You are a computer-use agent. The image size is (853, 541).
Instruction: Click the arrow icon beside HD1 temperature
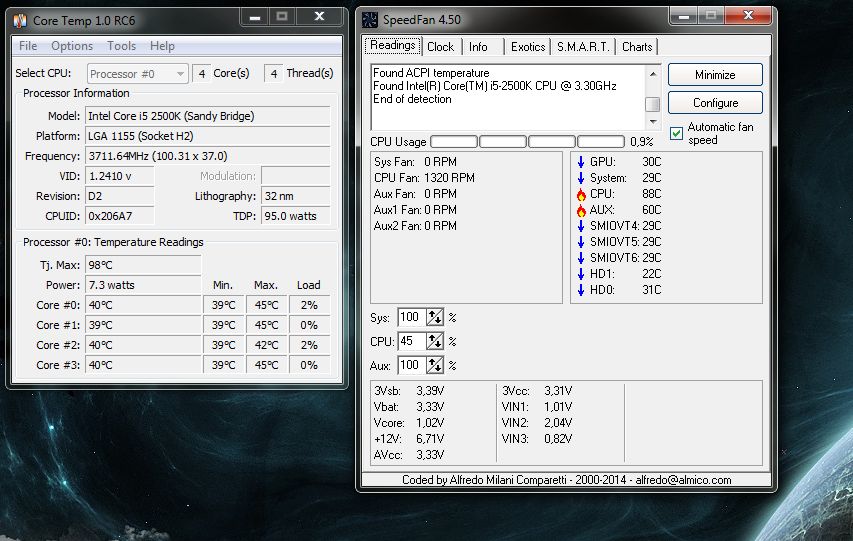(x=581, y=274)
